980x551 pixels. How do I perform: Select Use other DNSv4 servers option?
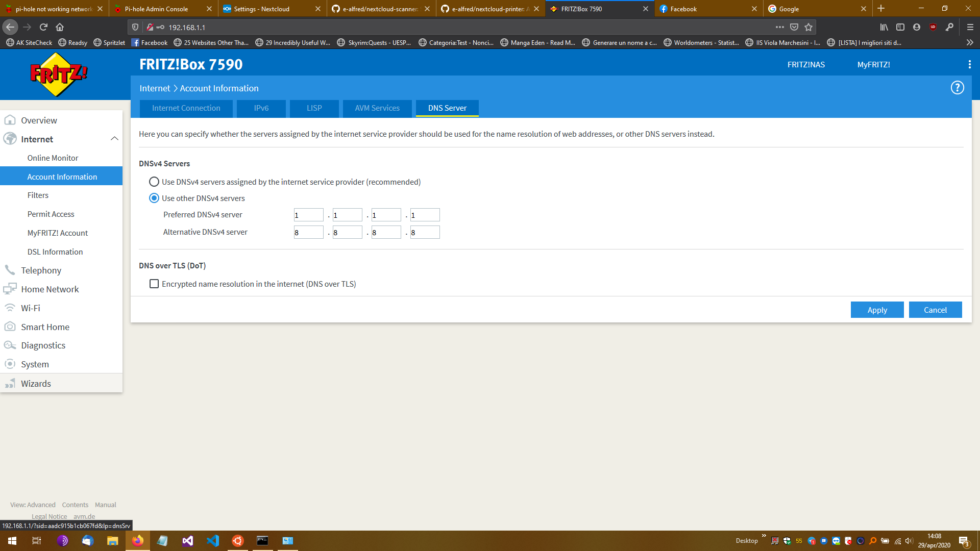pos(154,198)
